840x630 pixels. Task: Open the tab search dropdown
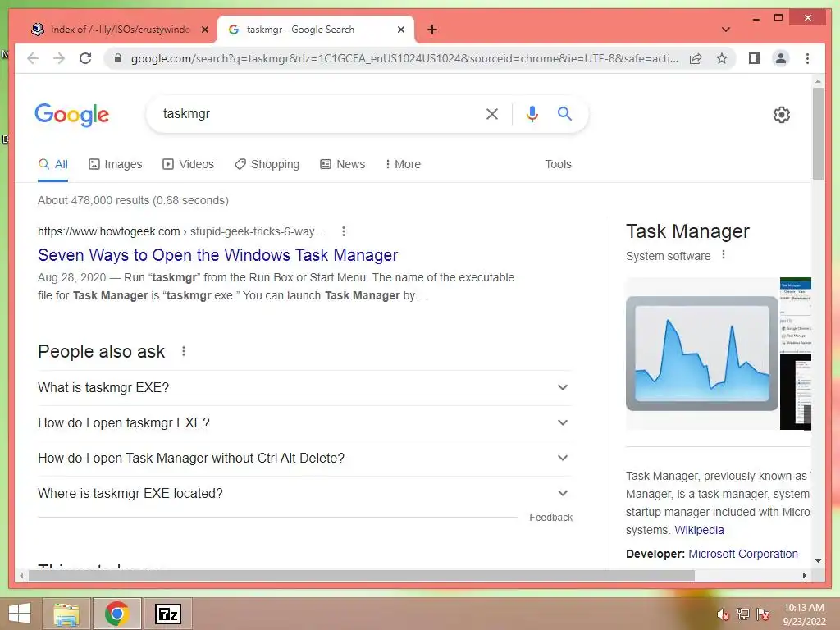[x=725, y=30]
